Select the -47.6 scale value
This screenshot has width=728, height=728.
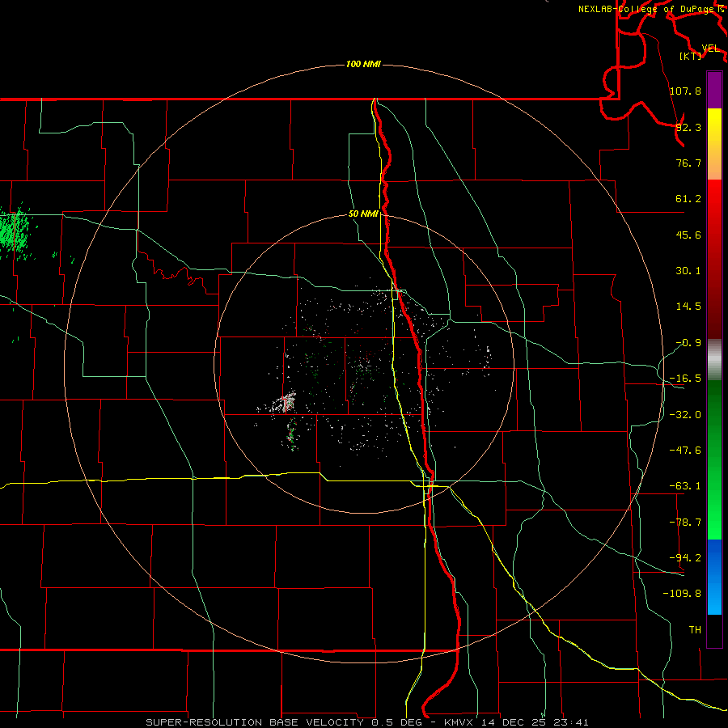pyautogui.click(x=685, y=451)
